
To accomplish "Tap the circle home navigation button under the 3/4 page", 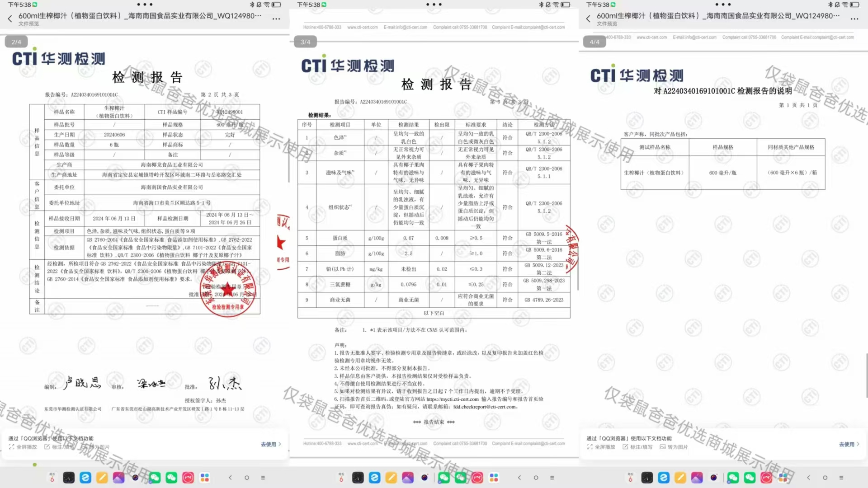I will click(x=536, y=478).
